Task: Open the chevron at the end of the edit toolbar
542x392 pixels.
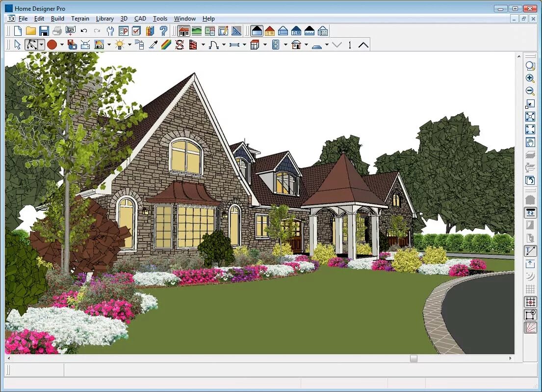Action: coord(363,44)
